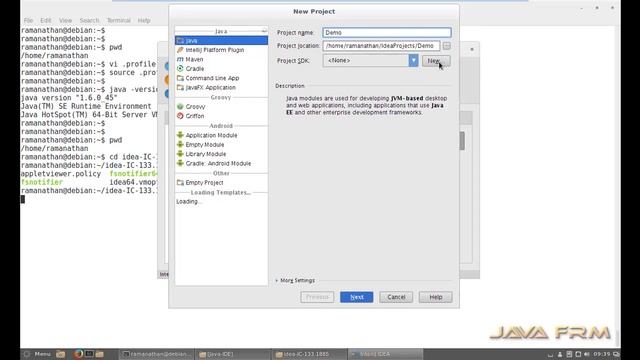This screenshot has height=360, width=640.
Task: Click the Previous button
Action: (317, 297)
